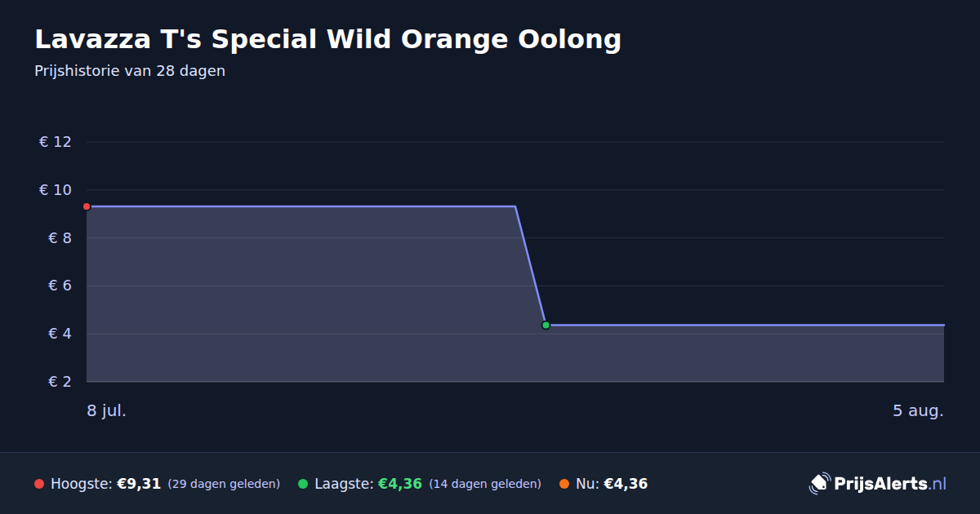Select the Hoogste €9,31 price value
Image resolution: width=980 pixels, height=514 pixels.
click(139, 484)
